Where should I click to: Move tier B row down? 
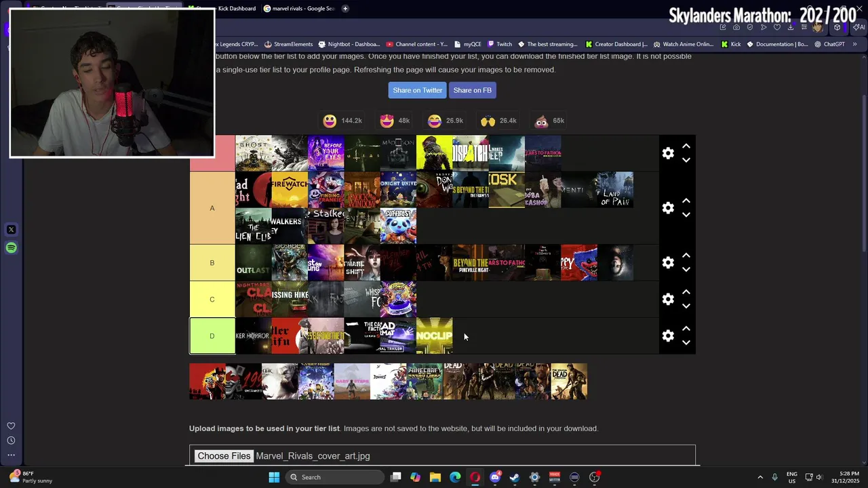(x=686, y=270)
